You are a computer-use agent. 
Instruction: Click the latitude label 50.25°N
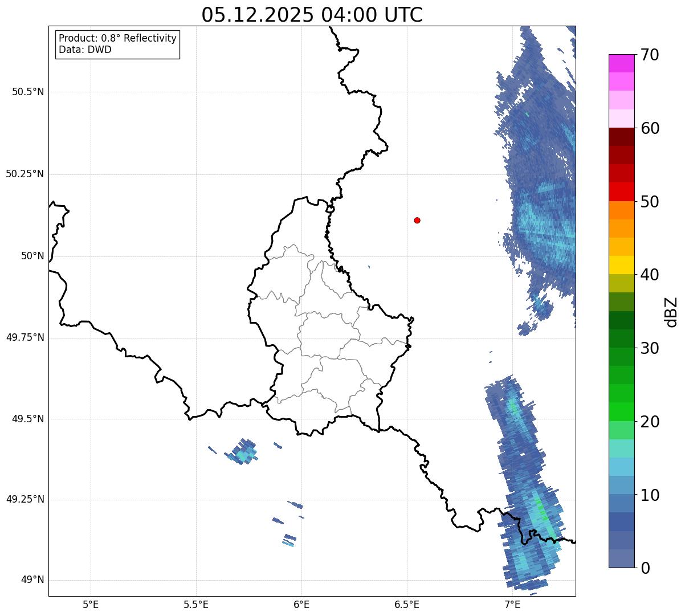tap(25, 174)
